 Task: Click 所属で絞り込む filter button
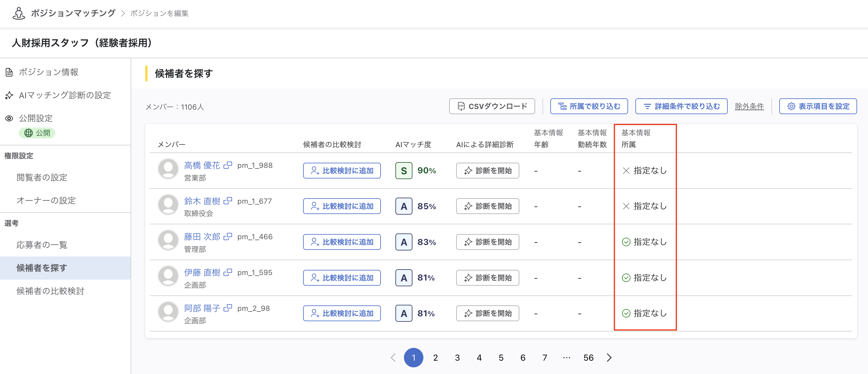pyautogui.click(x=589, y=107)
